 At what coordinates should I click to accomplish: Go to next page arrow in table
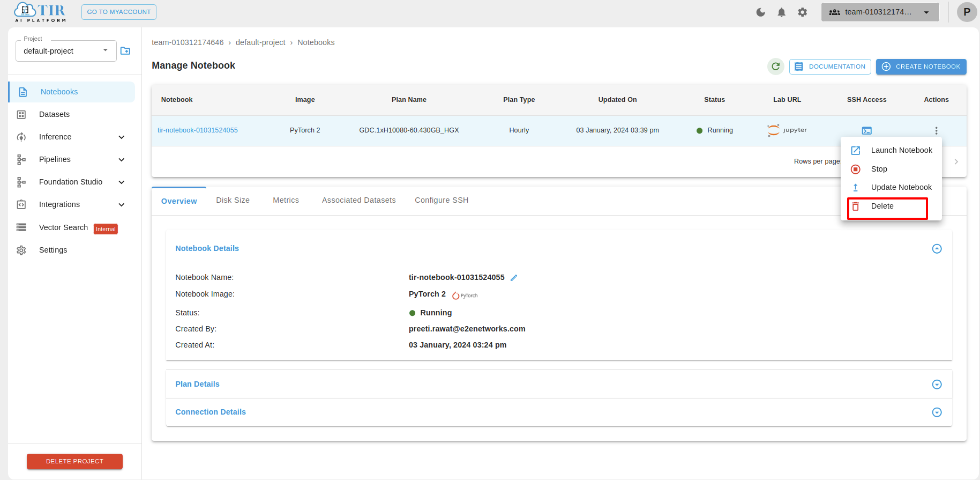956,161
